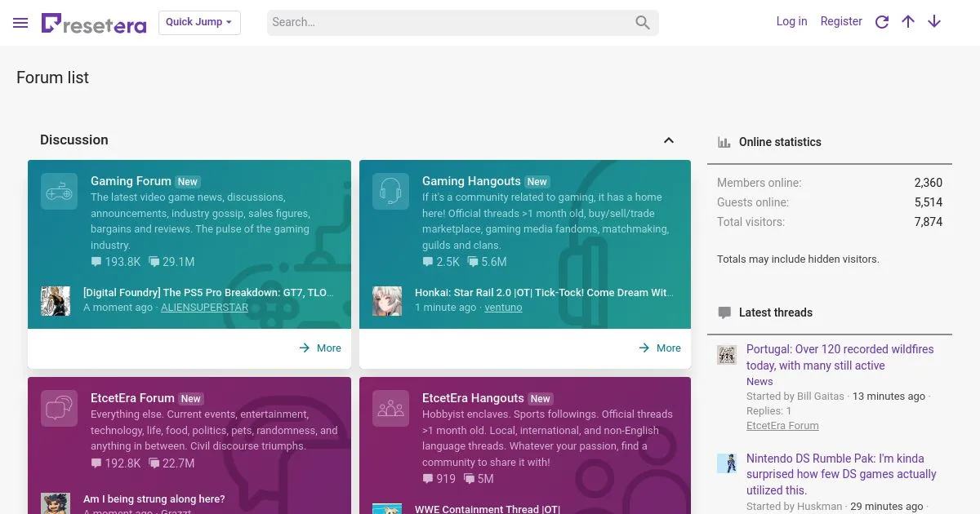Click the Forum list page heading
This screenshot has height=514, width=980.
(52, 78)
